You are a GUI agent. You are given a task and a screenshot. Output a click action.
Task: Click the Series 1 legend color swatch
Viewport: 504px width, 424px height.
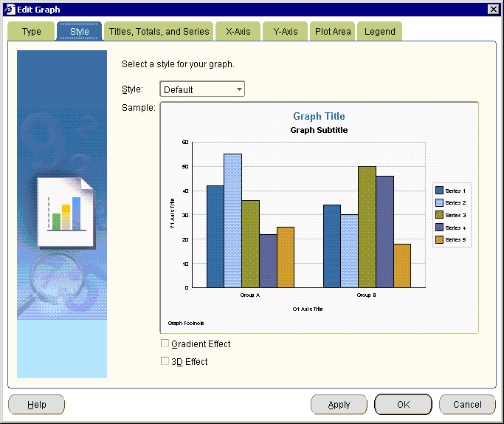coord(439,191)
